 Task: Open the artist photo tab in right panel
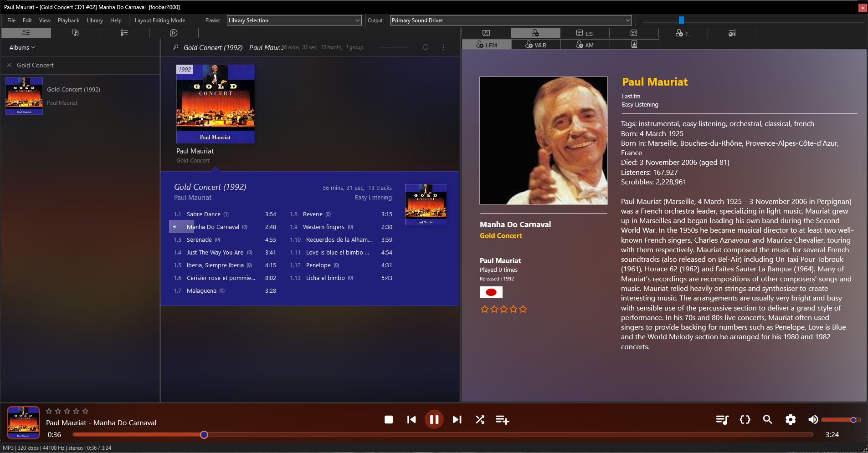(486, 33)
